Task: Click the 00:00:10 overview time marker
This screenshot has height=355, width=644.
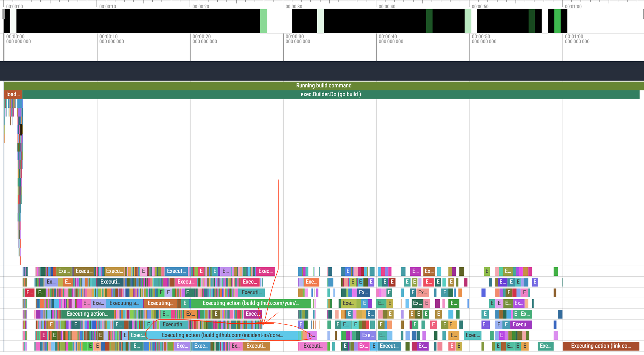Action: [x=108, y=6]
